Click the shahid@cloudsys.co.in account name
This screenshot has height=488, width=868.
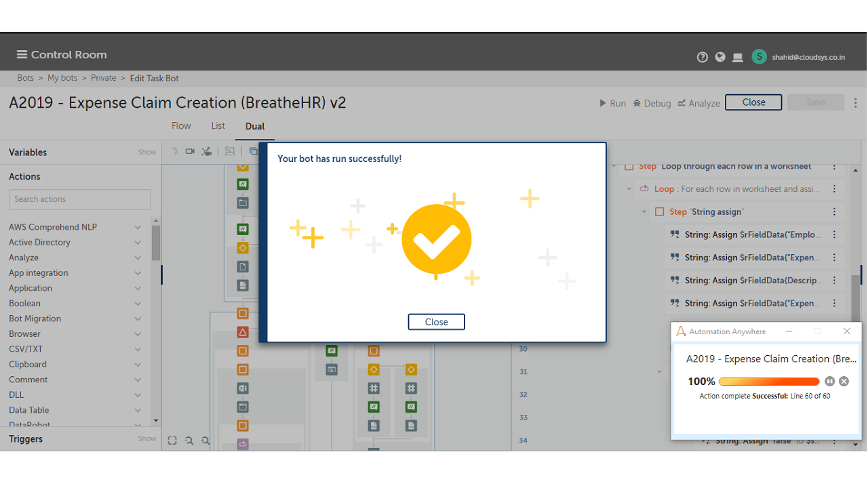point(808,58)
